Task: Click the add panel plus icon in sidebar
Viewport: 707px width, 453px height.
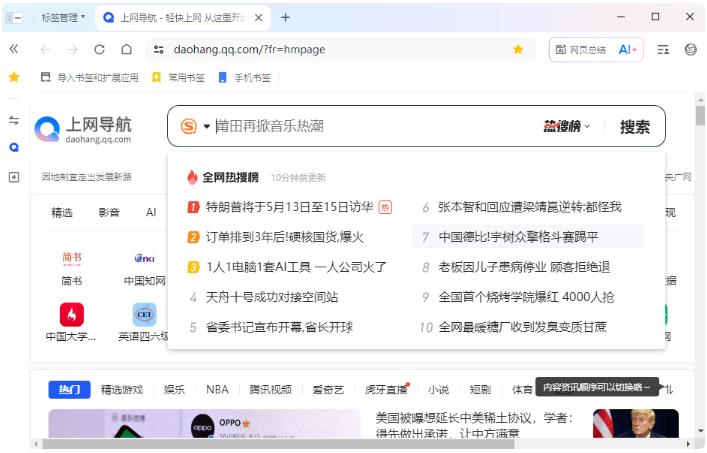Action: pos(14,177)
